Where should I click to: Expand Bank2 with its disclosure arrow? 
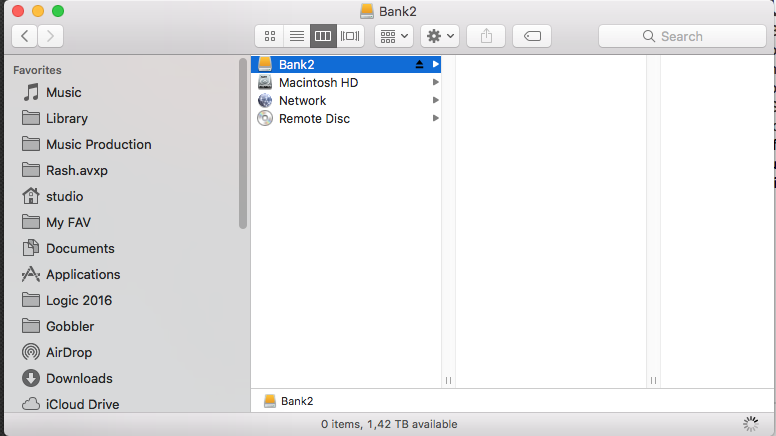click(436, 64)
